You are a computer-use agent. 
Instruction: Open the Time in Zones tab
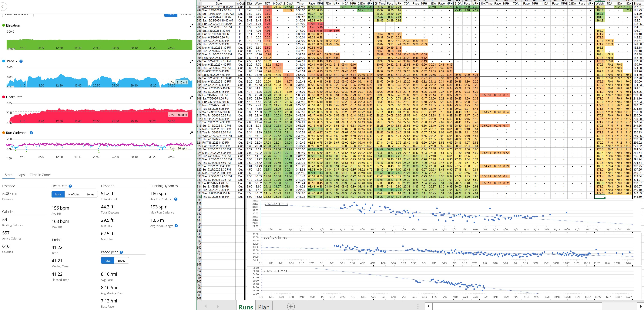point(41,175)
